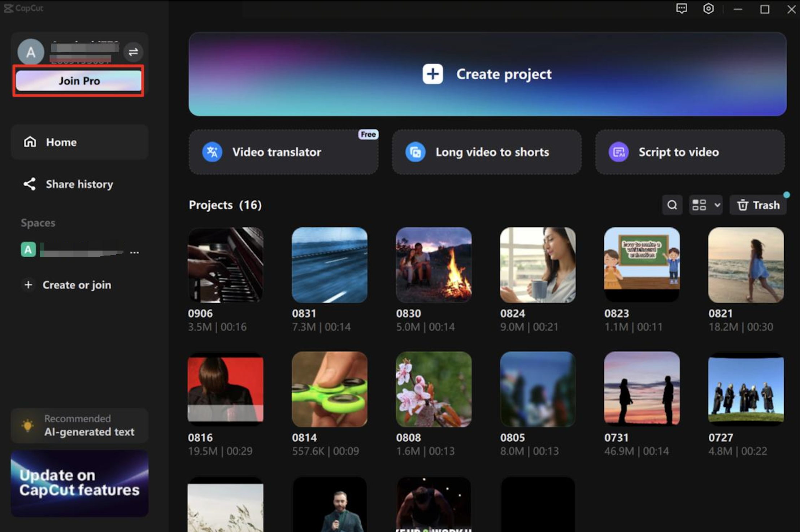The width and height of the screenshot is (800, 532).
Task: Open the Trash for deleted projects
Action: pyautogui.click(x=758, y=205)
